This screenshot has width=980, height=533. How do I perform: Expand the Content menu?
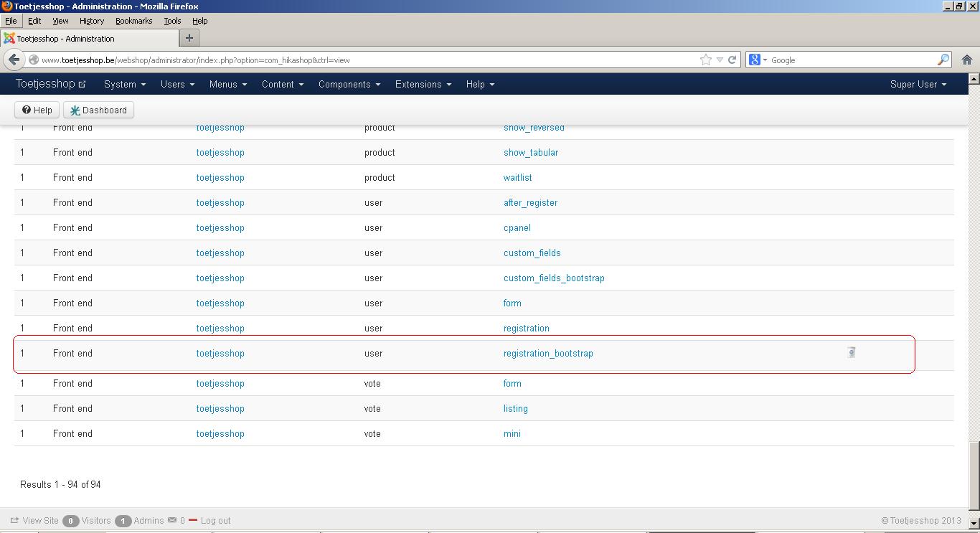point(283,84)
